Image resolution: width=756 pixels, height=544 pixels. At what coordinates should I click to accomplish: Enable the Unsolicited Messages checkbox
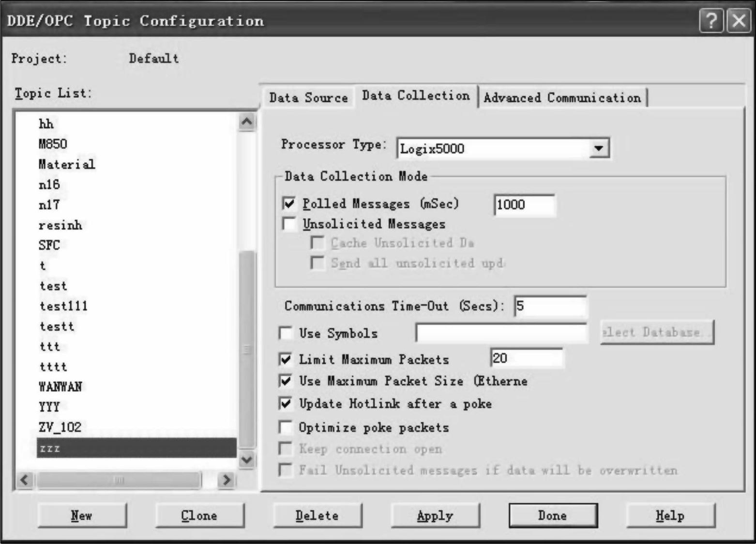click(289, 224)
